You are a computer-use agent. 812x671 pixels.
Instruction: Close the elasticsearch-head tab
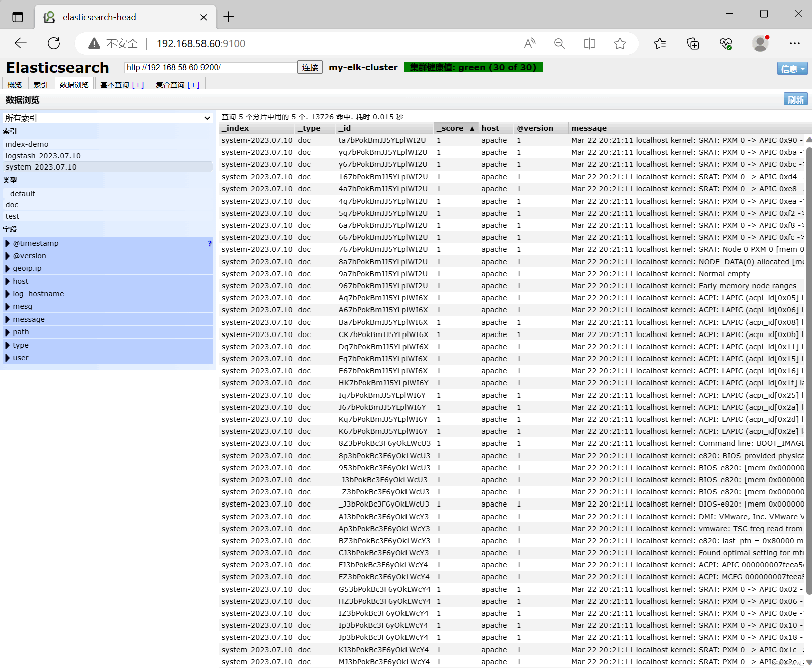pyautogui.click(x=204, y=17)
